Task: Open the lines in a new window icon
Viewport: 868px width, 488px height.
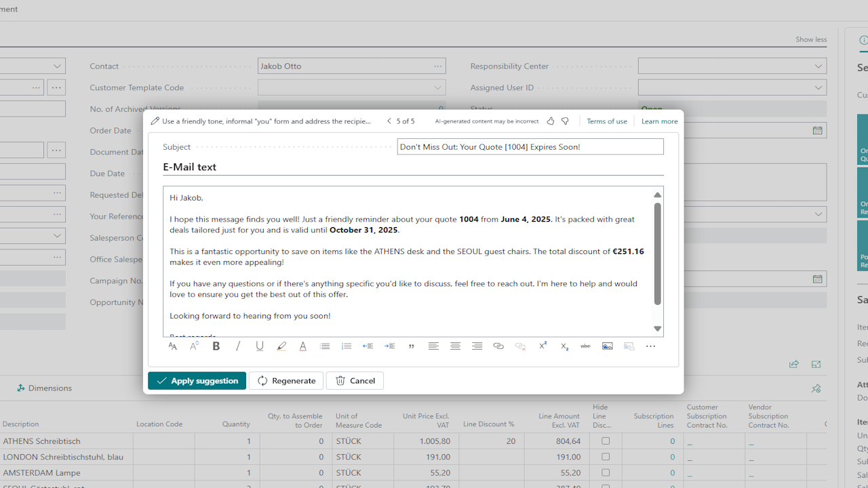Action: point(816,365)
